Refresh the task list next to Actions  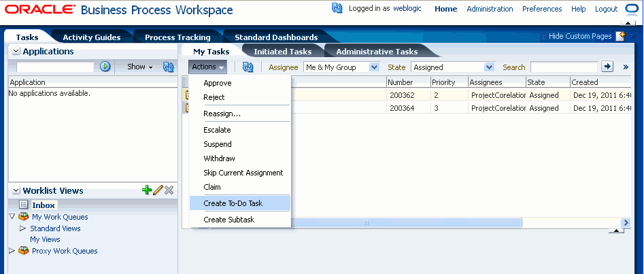click(248, 67)
